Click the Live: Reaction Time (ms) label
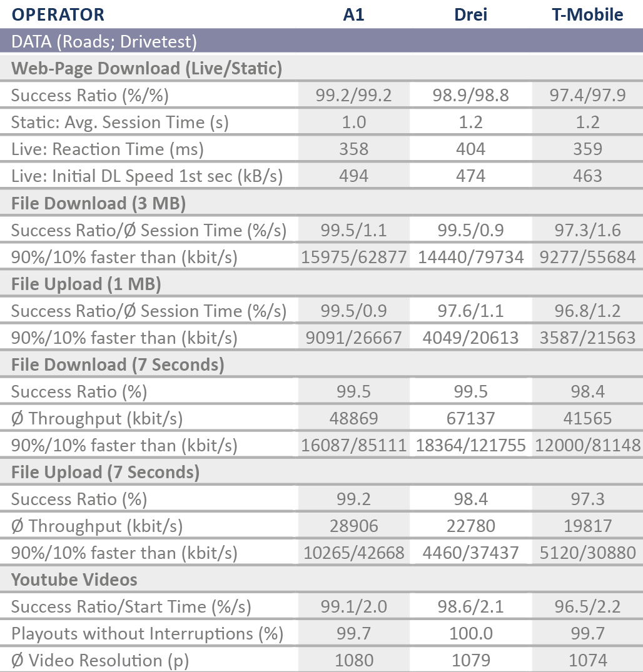Screen dimensions: 643x672 pos(107,149)
